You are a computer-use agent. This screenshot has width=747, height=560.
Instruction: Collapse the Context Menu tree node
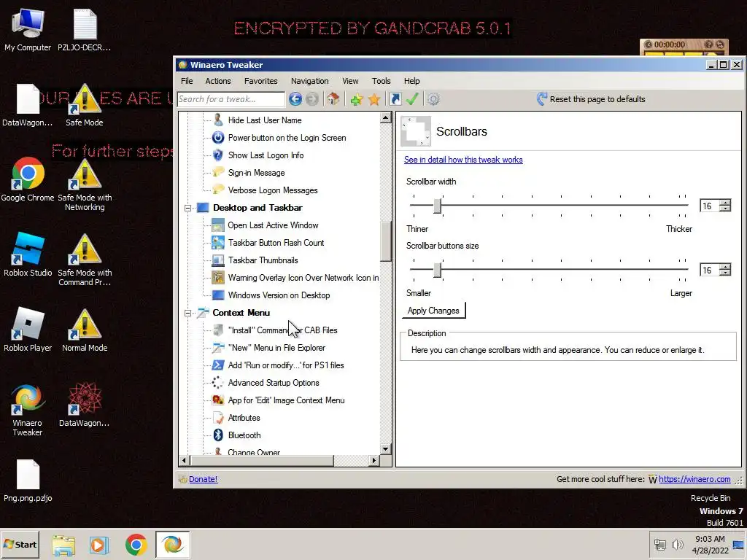(187, 313)
